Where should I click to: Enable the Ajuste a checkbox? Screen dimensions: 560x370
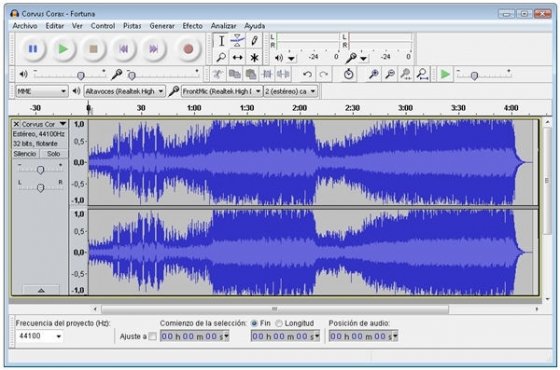click(152, 336)
